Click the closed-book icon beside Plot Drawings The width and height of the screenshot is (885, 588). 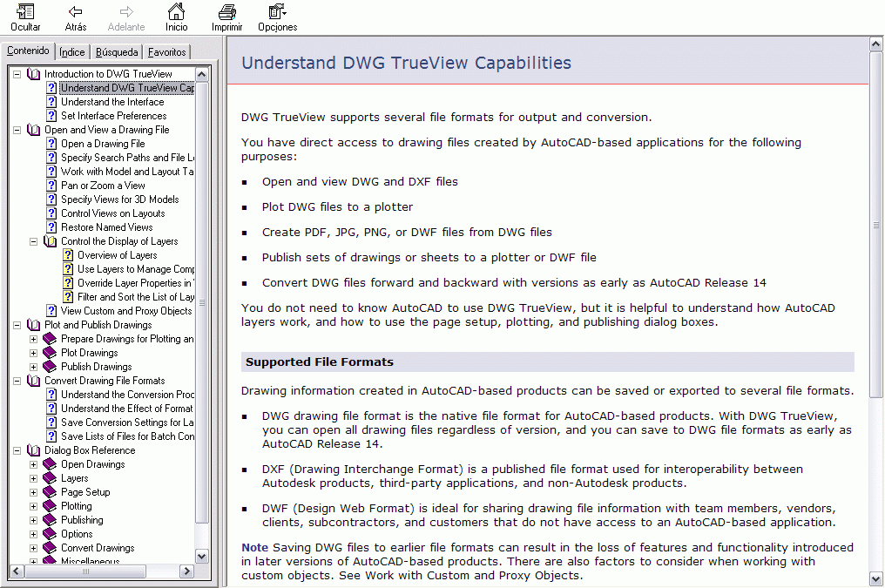[51, 353]
